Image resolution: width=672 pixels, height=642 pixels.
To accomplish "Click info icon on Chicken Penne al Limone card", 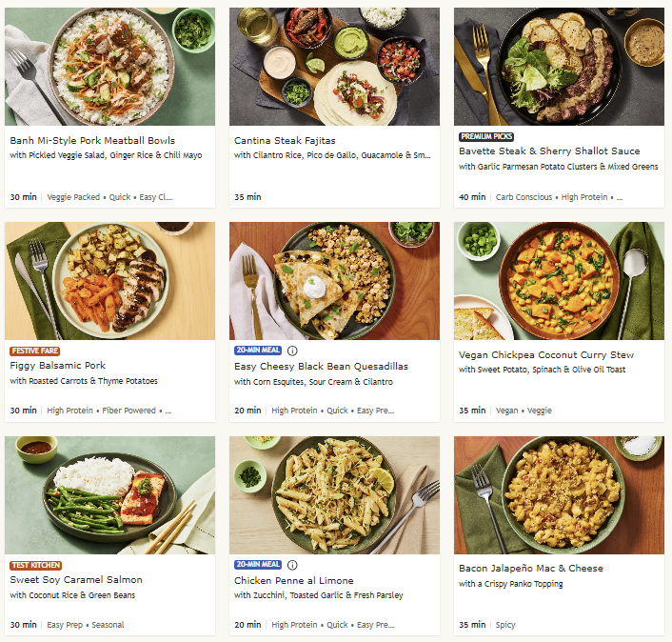I will click(x=292, y=565).
